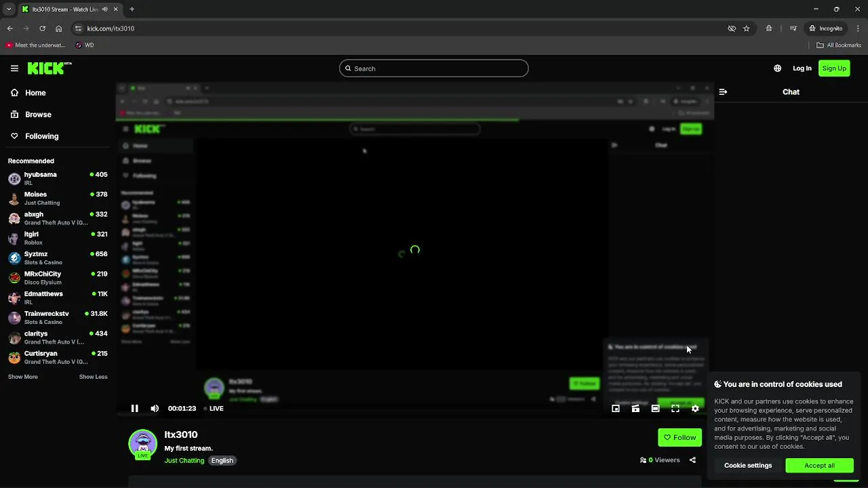Viewport: 868px width, 488px height.
Task: Collapse list with Show Less
Action: 93,377
